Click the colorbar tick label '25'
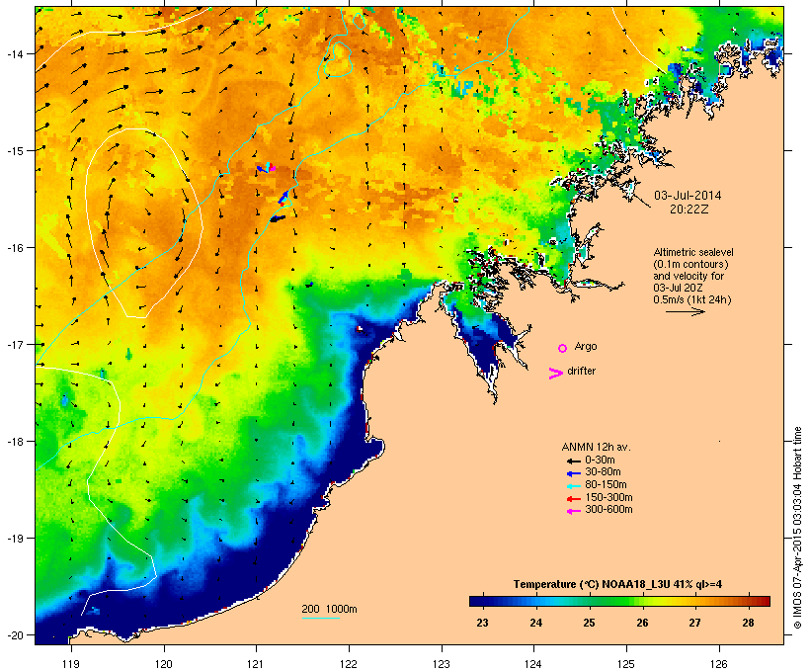810x672 pixels. (x=589, y=623)
